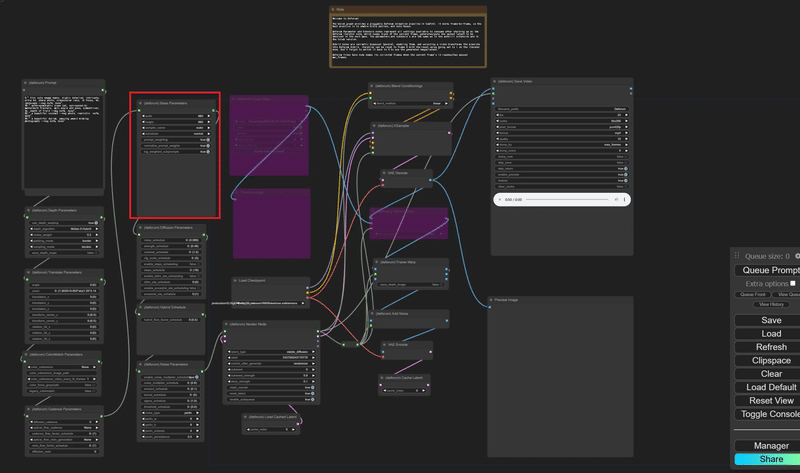The height and width of the screenshot is (473, 800).
Task: Collapse the yellow Note node via title dot
Action: tap(333, 10)
